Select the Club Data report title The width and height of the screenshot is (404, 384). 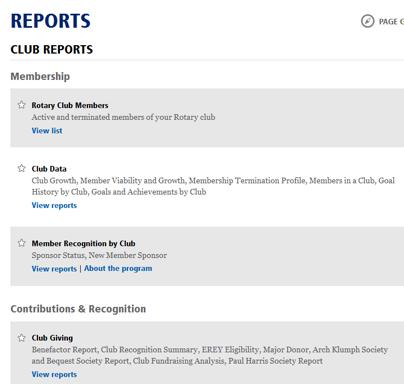[49, 169]
